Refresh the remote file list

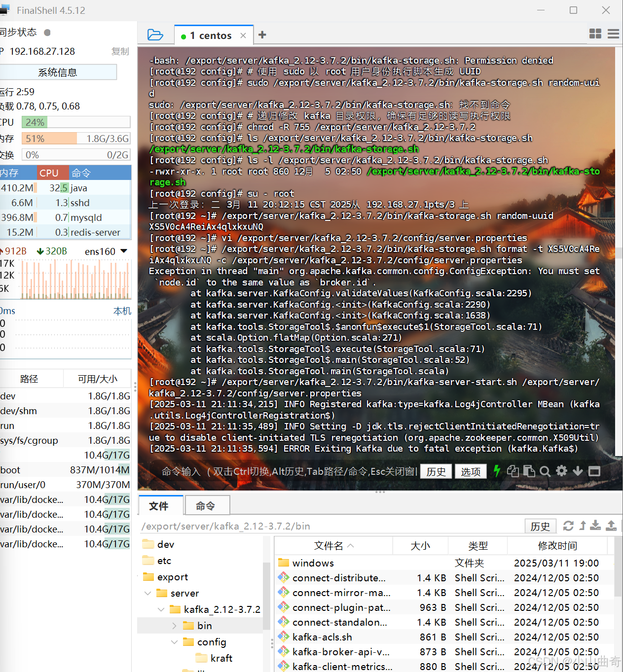click(568, 526)
